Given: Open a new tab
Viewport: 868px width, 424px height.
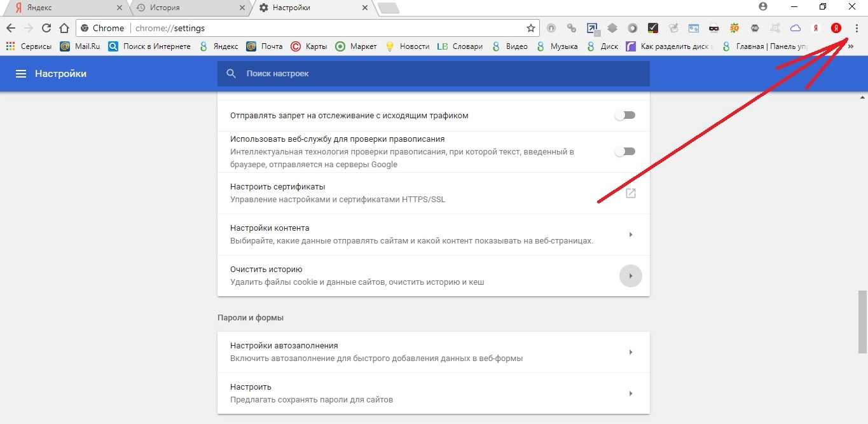Looking at the screenshot, I should click(388, 8).
